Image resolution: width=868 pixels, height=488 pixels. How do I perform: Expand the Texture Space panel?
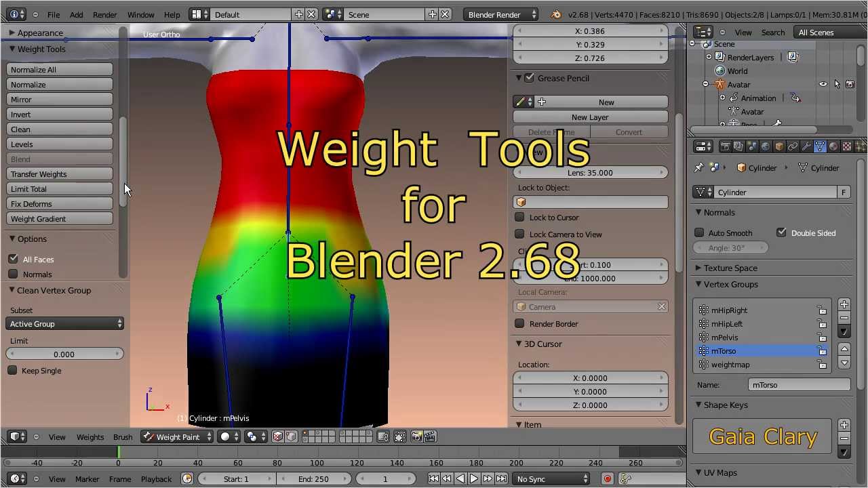point(698,268)
